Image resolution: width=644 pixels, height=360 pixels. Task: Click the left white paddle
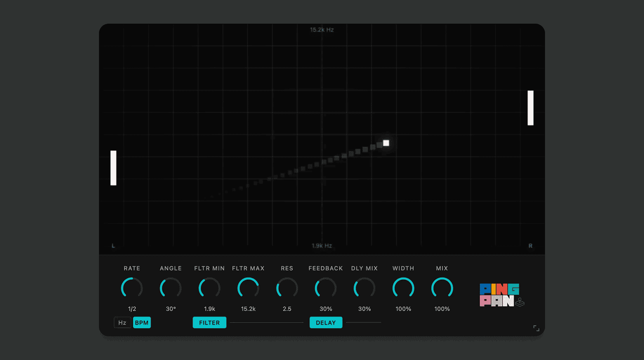[113, 168]
